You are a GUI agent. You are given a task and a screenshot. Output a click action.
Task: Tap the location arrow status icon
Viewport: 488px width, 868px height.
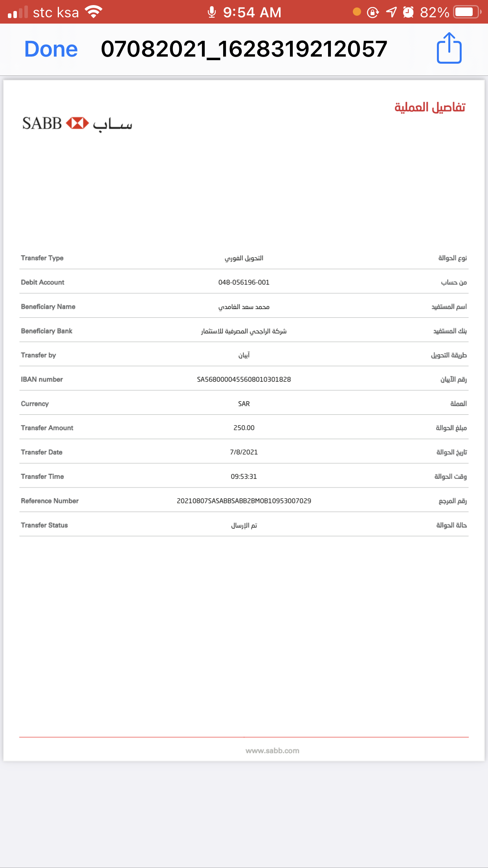pyautogui.click(x=391, y=12)
